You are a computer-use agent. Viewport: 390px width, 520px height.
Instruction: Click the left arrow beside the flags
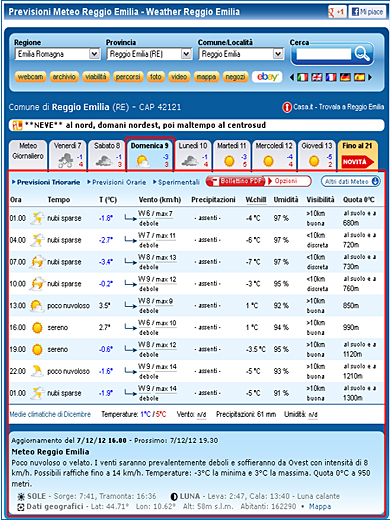pos(292,77)
